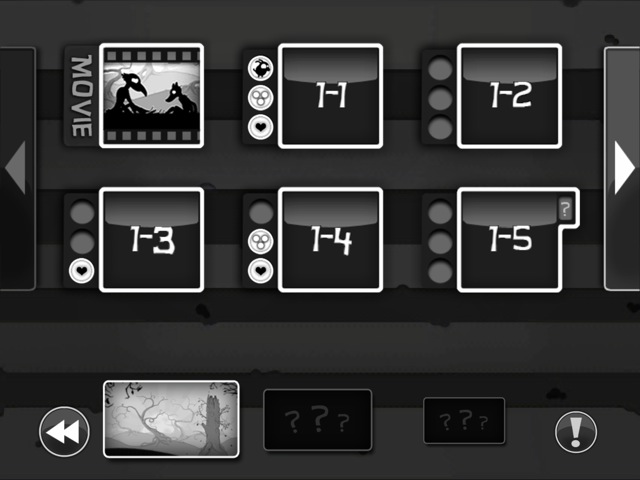Choose level 1-5

pos(509,240)
